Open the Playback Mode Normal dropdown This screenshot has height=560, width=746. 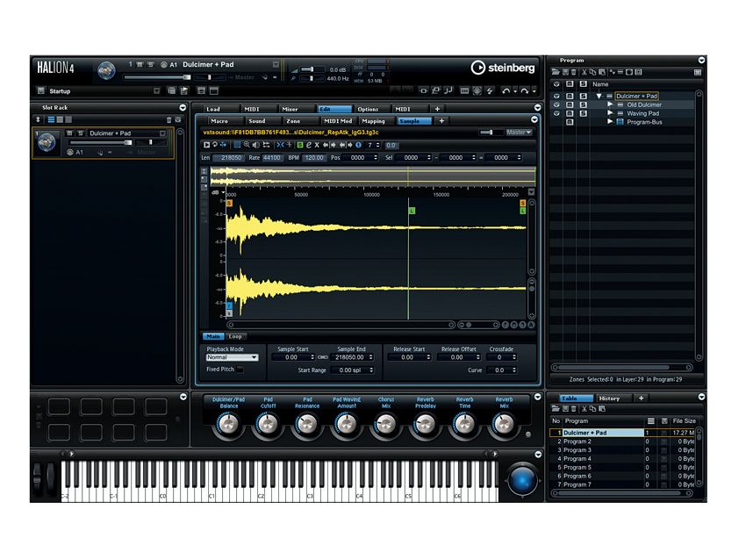coord(233,357)
